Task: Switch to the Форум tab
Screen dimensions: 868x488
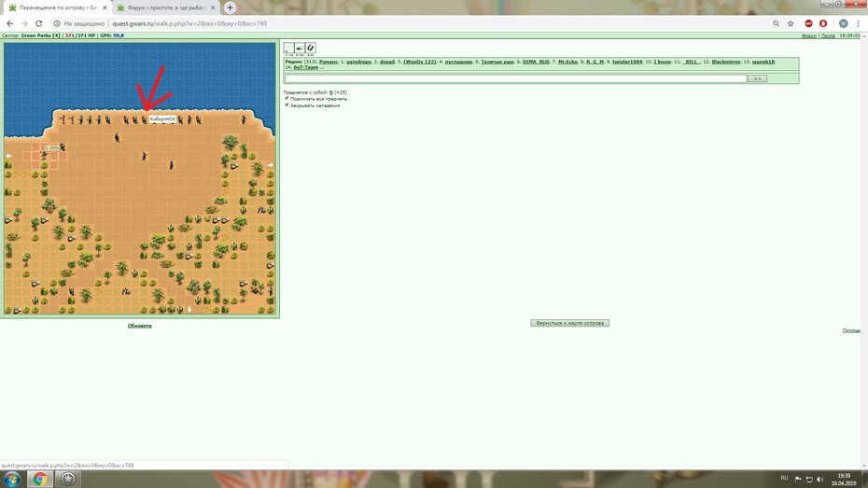Action: pos(165,7)
